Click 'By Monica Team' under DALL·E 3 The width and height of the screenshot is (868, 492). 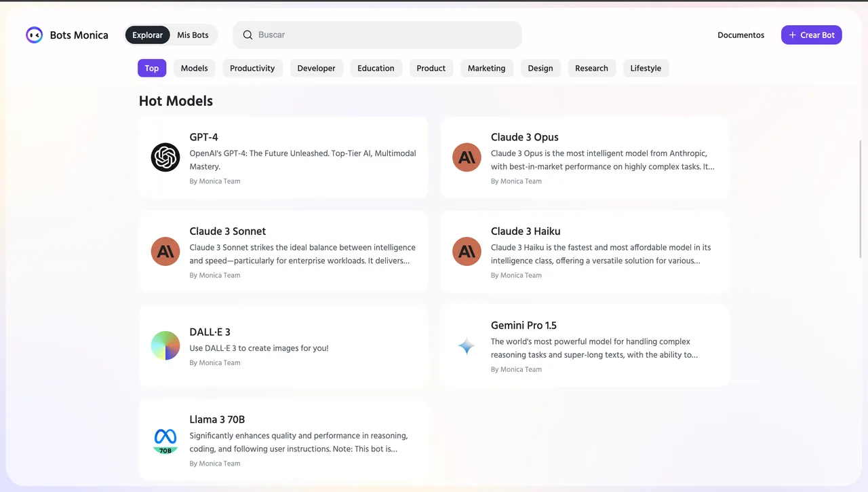pyautogui.click(x=215, y=363)
